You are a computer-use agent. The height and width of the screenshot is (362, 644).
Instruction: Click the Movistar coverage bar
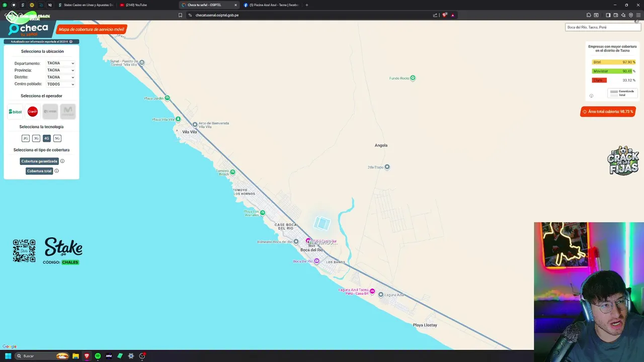tap(612, 71)
